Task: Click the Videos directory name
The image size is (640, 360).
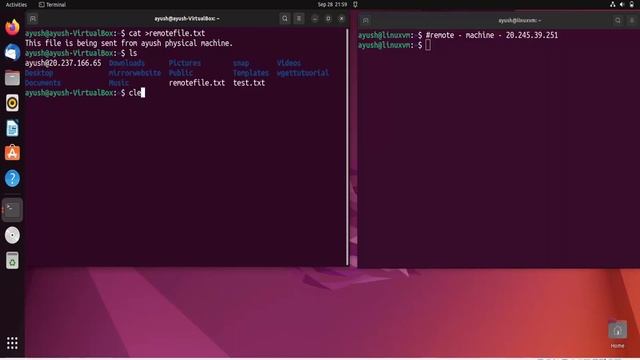Action: click(x=289, y=63)
